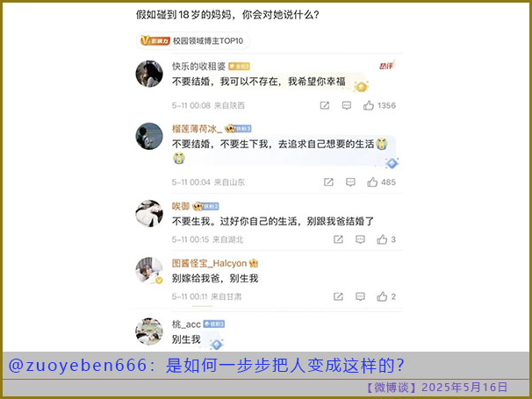This screenshot has height=399, width=532.
Task: Open replies on the 湖北 comment
Action: pos(360,239)
